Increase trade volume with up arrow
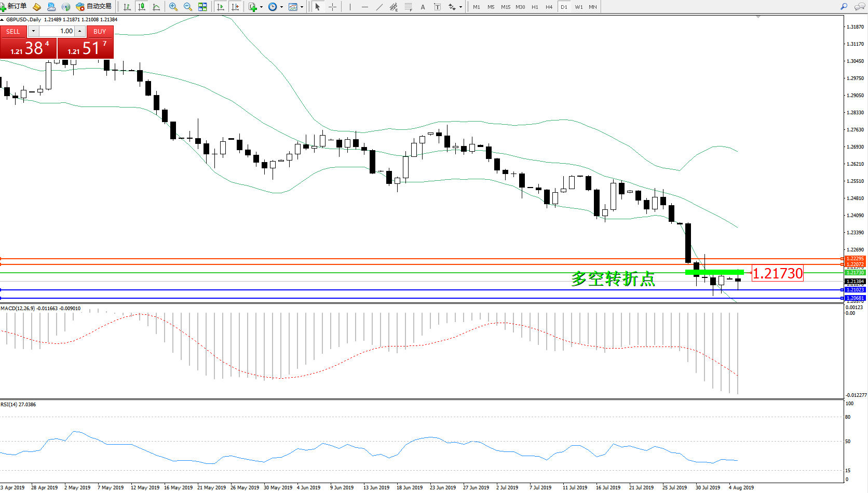 click(x=79, y=31)
